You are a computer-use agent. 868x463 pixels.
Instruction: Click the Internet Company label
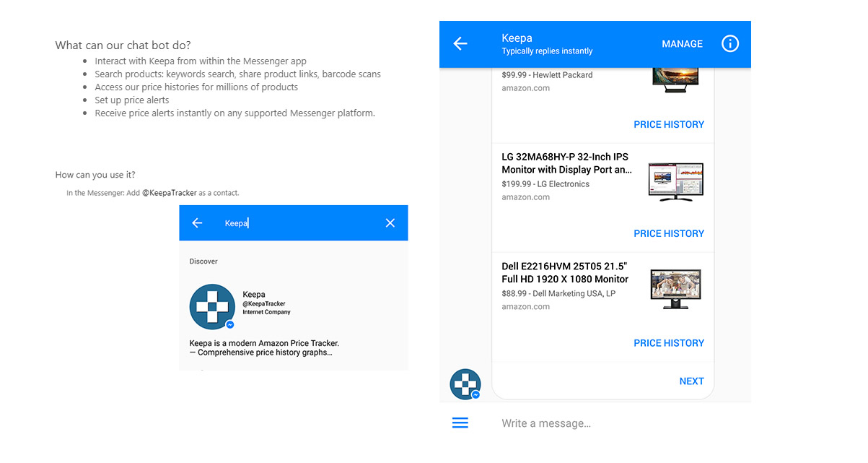[266, 312]
